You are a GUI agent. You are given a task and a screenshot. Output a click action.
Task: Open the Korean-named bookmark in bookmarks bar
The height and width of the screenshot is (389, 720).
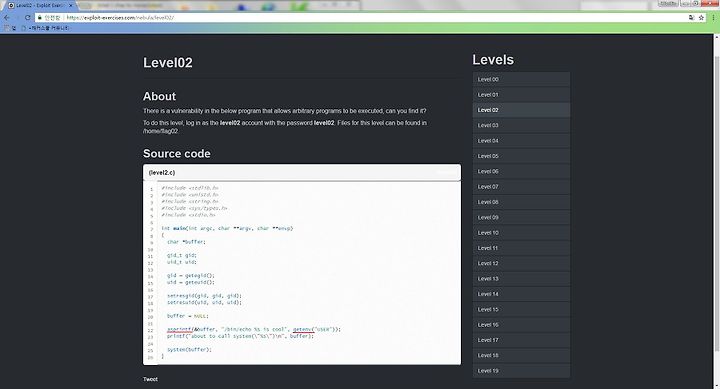(46, 28)
